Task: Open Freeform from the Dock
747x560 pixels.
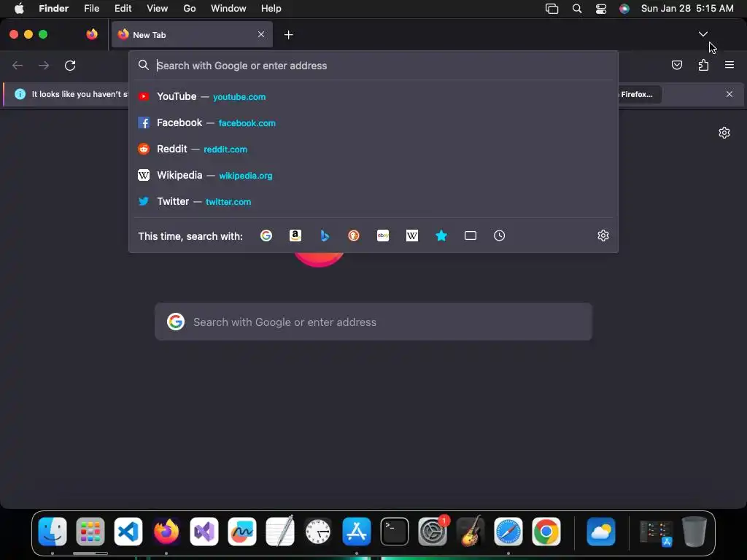Action: click(x=242, y=532)
